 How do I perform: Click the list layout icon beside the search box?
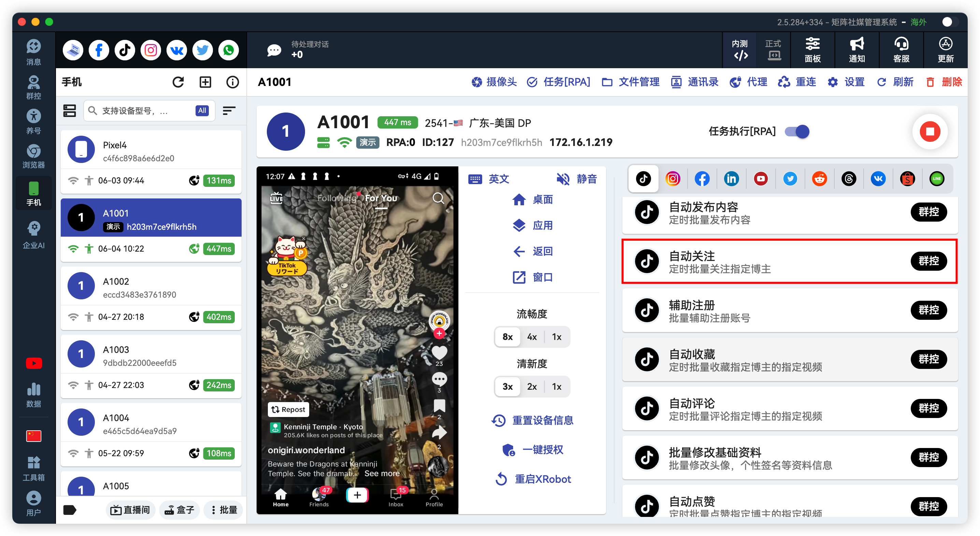pos(70,110)
